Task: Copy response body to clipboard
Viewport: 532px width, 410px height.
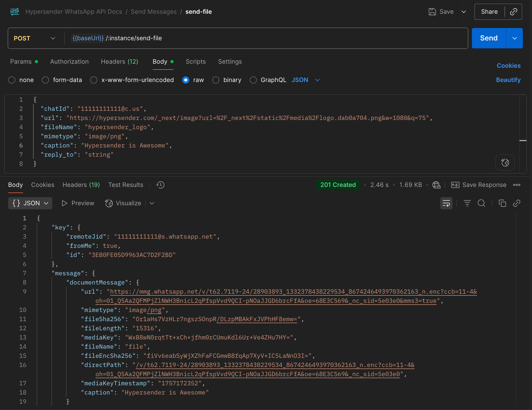Action: (x=502, y=203)
